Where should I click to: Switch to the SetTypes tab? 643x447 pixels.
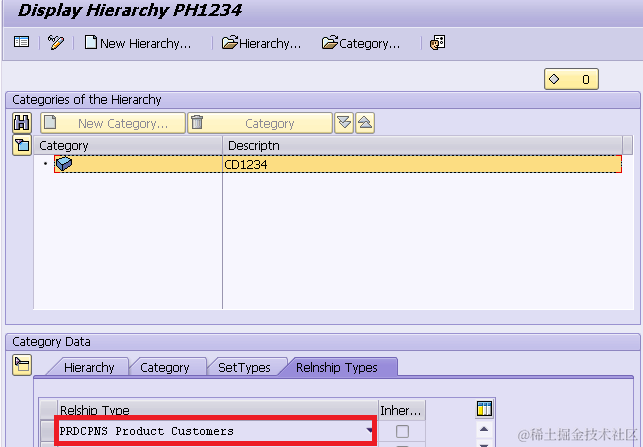point(244,367)
